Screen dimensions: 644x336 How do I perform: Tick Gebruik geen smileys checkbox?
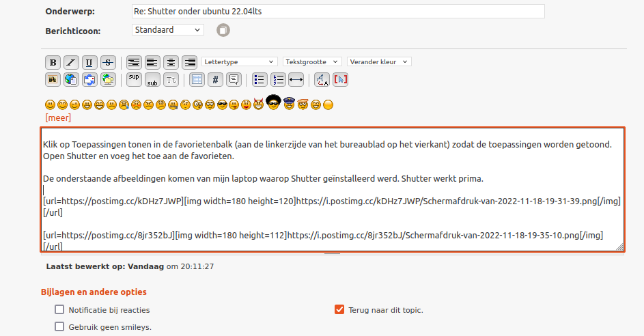click(x=59, y=326)
